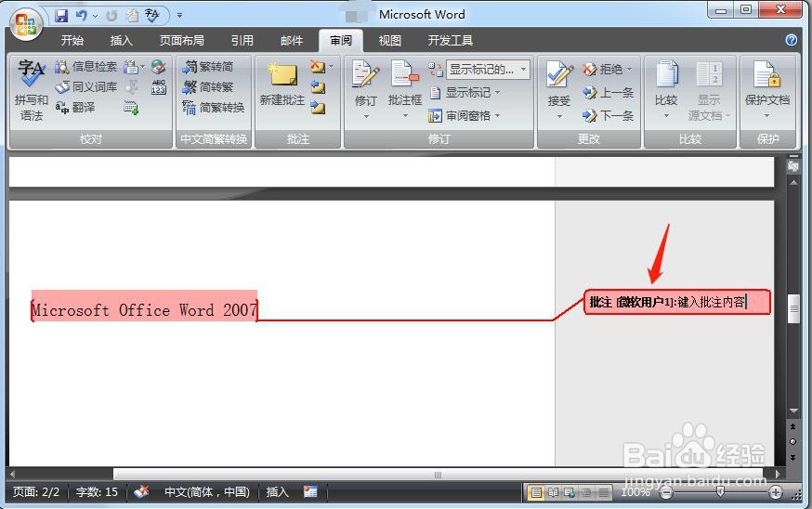Image resolution: width=812 pixels, height=509 pixels.
Task: Save document via quick access toolbar
Action: click(61, 16)
